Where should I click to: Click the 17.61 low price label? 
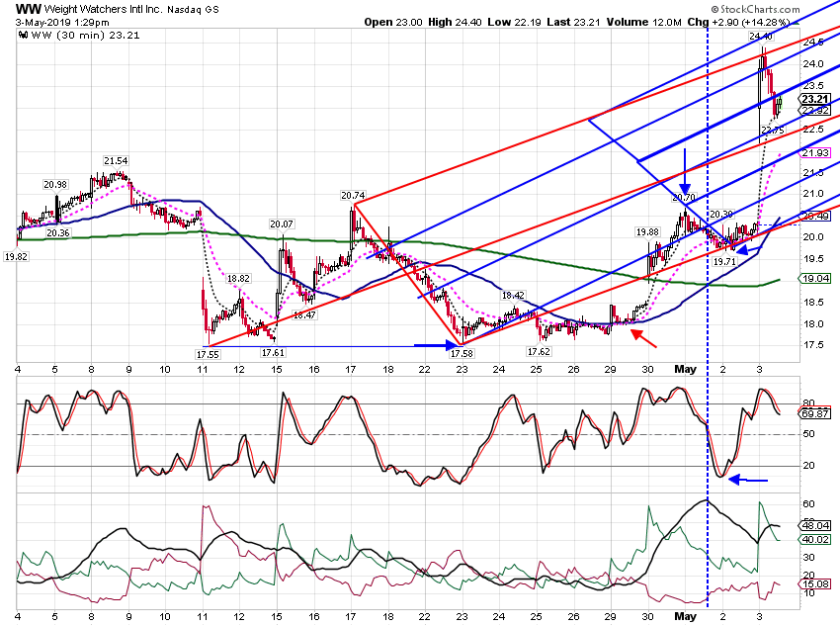pos(273,353)
